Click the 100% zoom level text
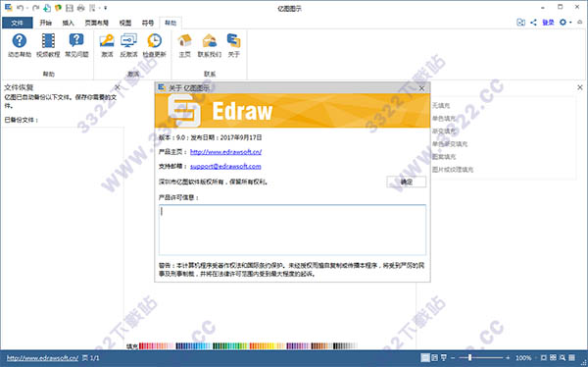The height and width of the screenshot is (367, 588). coord(523,358)
